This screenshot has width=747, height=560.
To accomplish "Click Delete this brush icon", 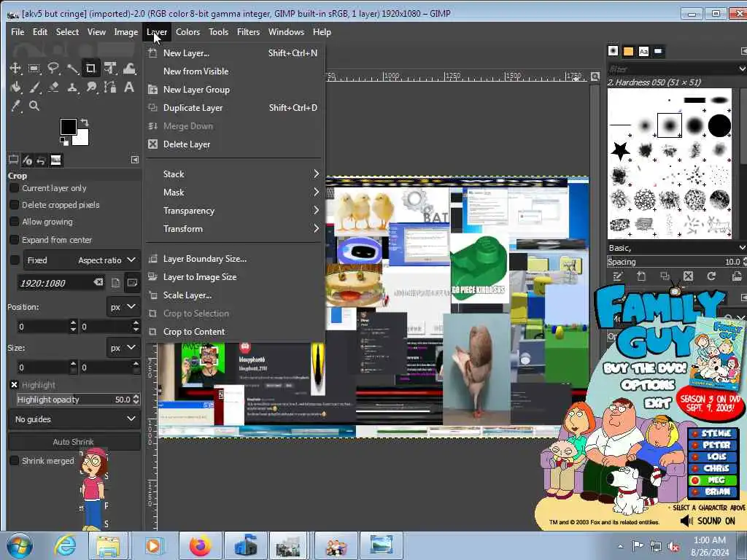I will coord(688,276).
